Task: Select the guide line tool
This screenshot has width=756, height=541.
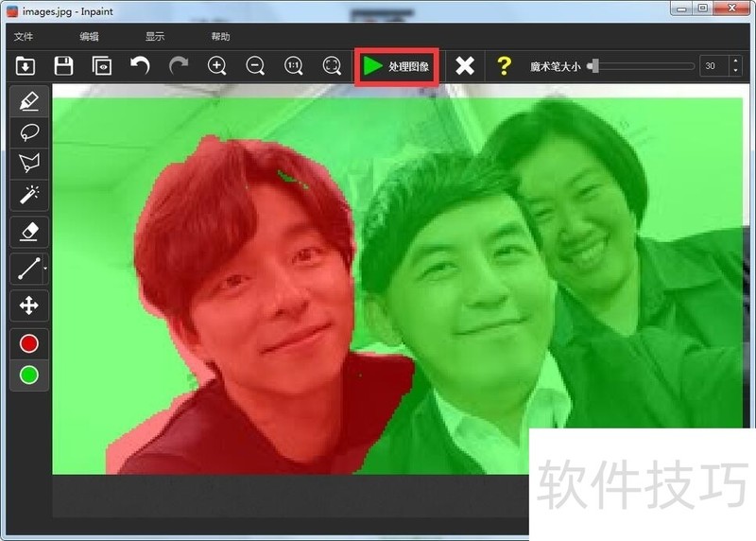Action: pyautogui.click(x=27, y=269)
